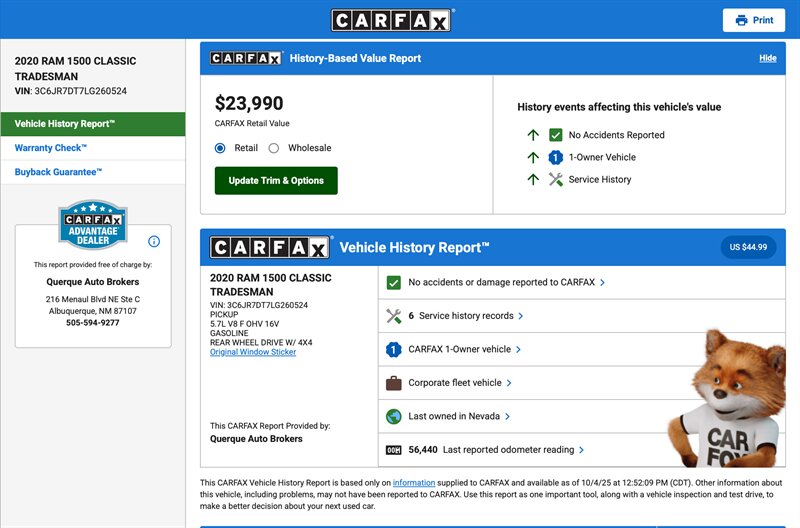Select the Retail value radio button
The width and height of the screenshot is (800, 528).
point(221,148)
